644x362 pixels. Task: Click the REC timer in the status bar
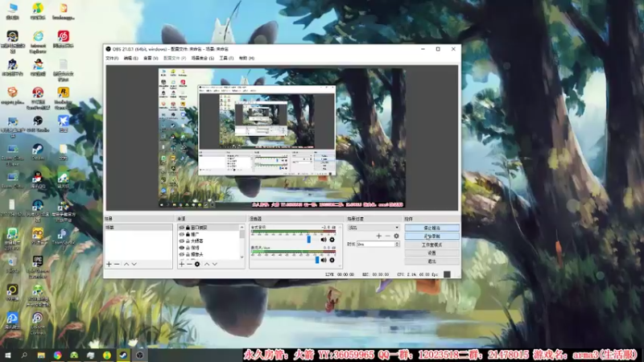coord(375,274)
